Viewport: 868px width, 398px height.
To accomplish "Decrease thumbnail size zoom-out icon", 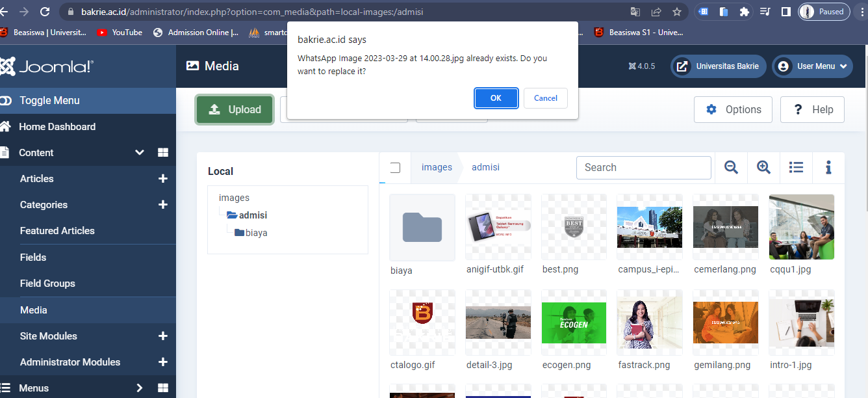I will tap(731, 168).
